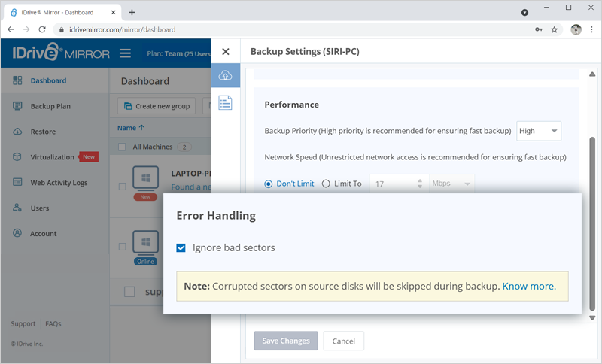Uncheck Ignore bad sectors checkbox
The image size is (602, 364).
[x=181, y=248]
